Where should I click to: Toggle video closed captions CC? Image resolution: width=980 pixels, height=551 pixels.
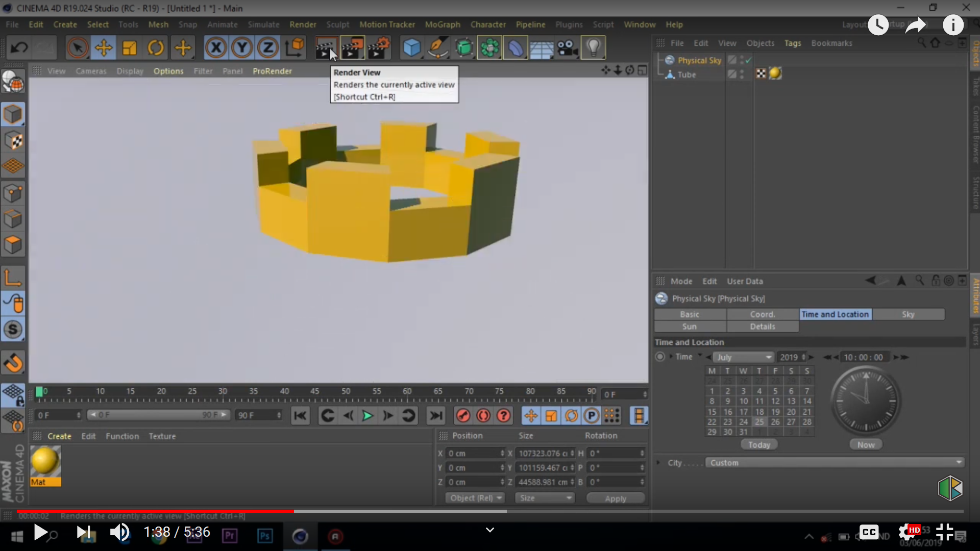click(869, 532)
